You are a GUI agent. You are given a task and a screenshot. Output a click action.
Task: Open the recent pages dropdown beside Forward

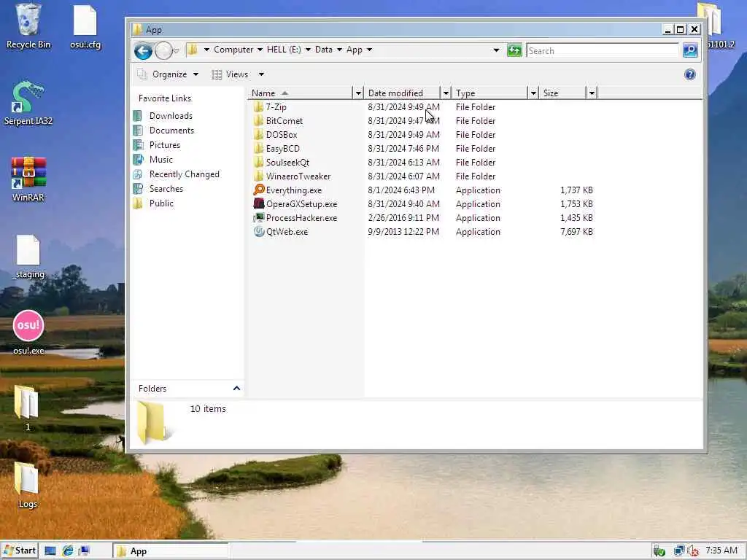(177, 50)
